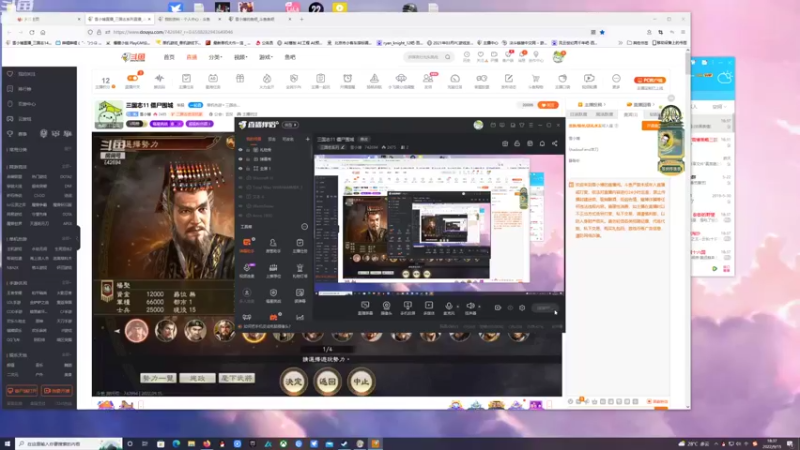Go to previous rulers with the game left arrow
Viewport: 800px width, 450px height.
click(117, 331)
